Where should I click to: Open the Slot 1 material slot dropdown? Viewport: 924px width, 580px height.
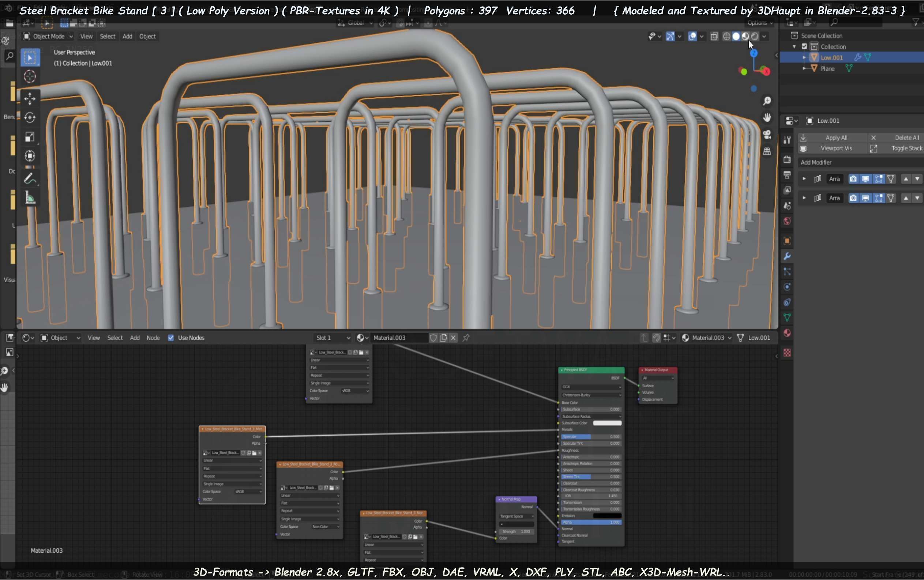click(332, 338)
